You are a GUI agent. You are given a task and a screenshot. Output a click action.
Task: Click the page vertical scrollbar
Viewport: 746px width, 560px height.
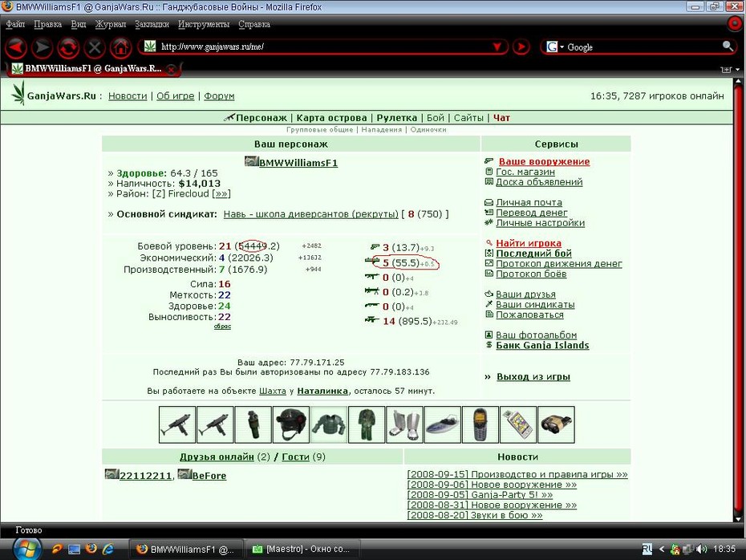click(x=739, y=300)
